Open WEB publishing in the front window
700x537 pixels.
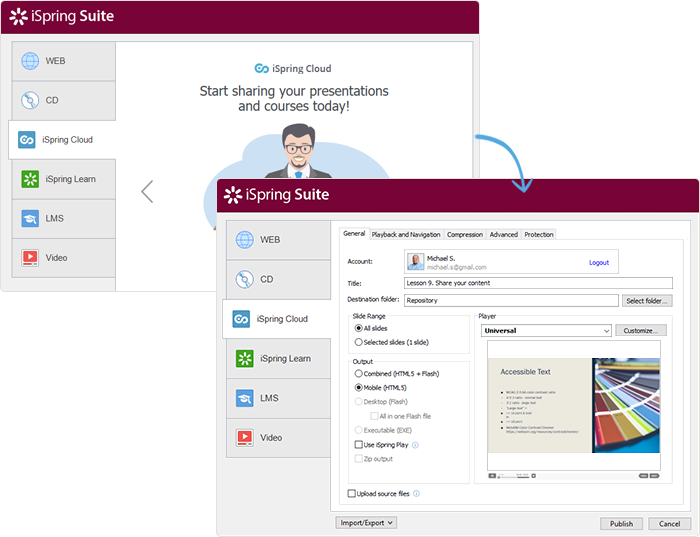pos(278,240)
